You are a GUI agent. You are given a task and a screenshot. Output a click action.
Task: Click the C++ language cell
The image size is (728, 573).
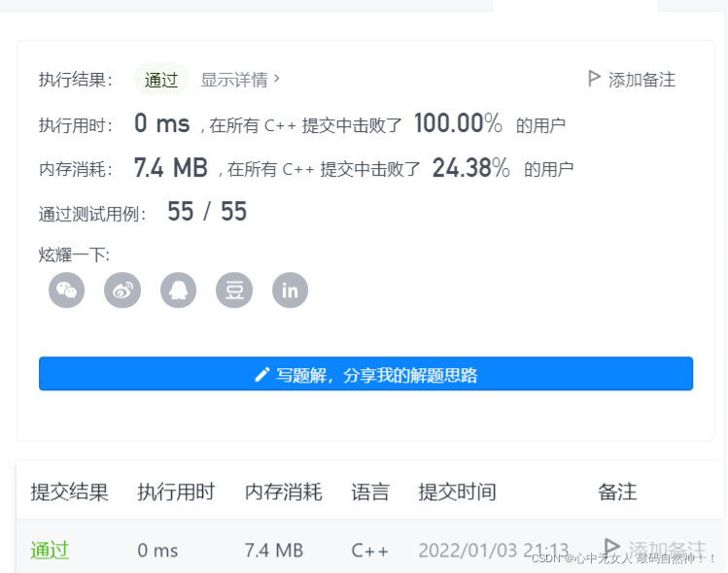point(369,551)
